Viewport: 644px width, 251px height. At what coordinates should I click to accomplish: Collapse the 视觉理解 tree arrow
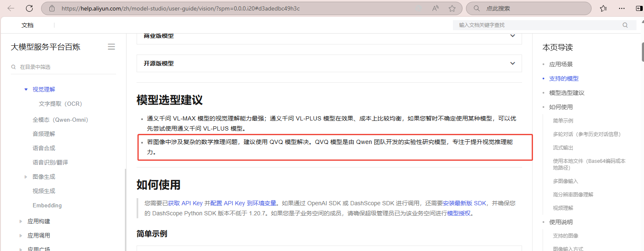(x=26, y=89)
